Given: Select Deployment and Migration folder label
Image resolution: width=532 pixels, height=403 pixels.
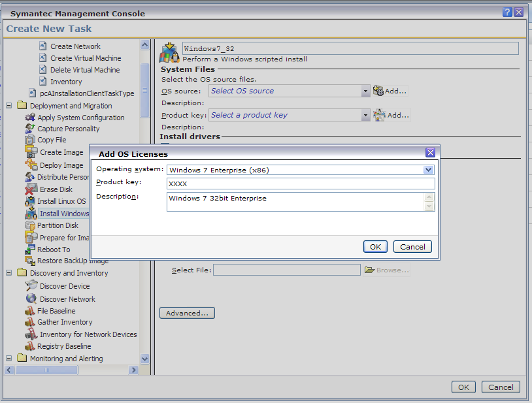Looking at the screenshot, I should click(x=71, y=106).
